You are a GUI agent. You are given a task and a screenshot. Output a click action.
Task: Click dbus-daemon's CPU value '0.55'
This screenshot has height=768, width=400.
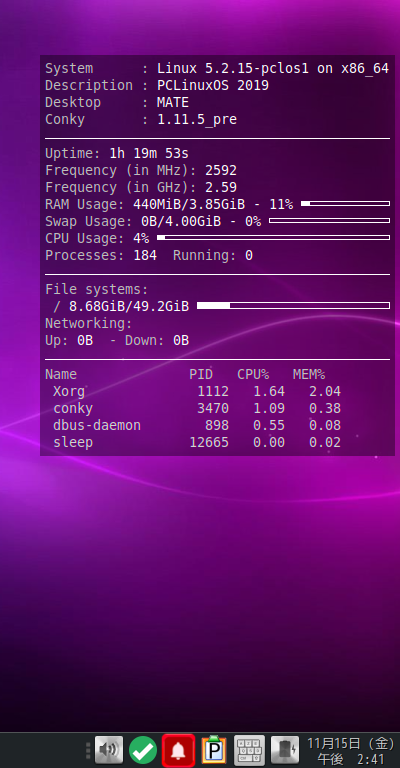pos(269,426)
